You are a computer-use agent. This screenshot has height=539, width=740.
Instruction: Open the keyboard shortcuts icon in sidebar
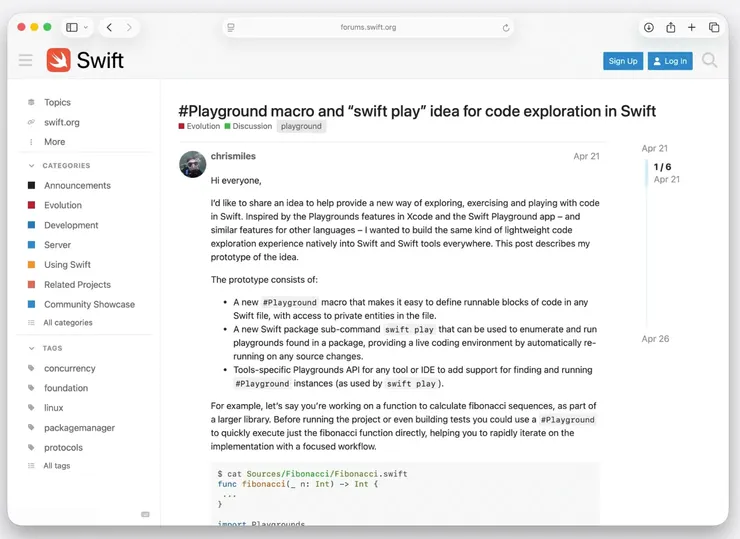point(145,514)
